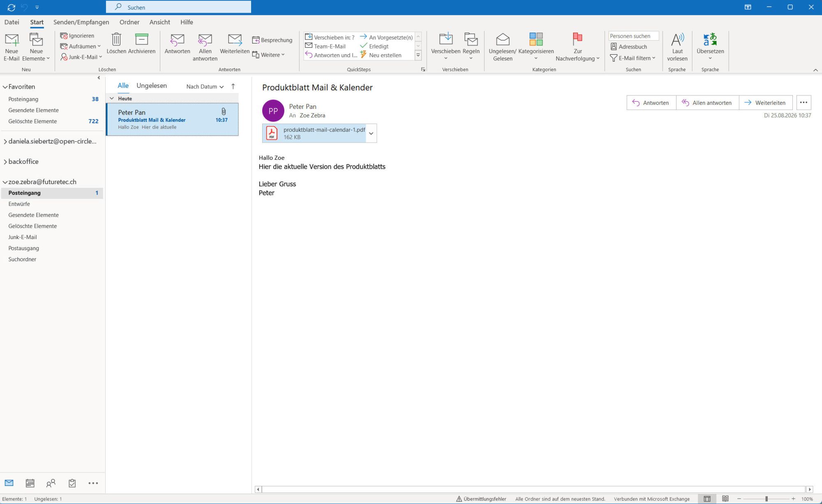The width and height of the screenshot is (822, 504).
Task: Click the Zur Nachverfolgung flag icon
Action: pyautogui.click(x=577, y=39)
